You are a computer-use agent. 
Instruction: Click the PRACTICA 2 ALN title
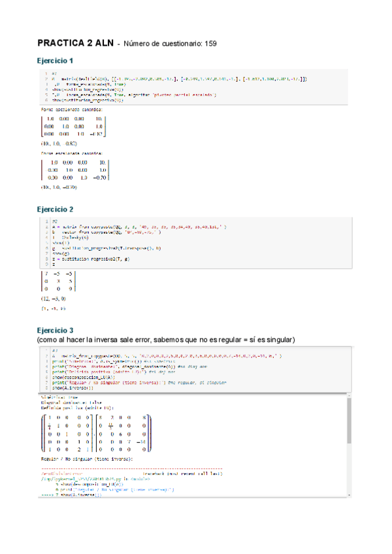tap(75, 43)
